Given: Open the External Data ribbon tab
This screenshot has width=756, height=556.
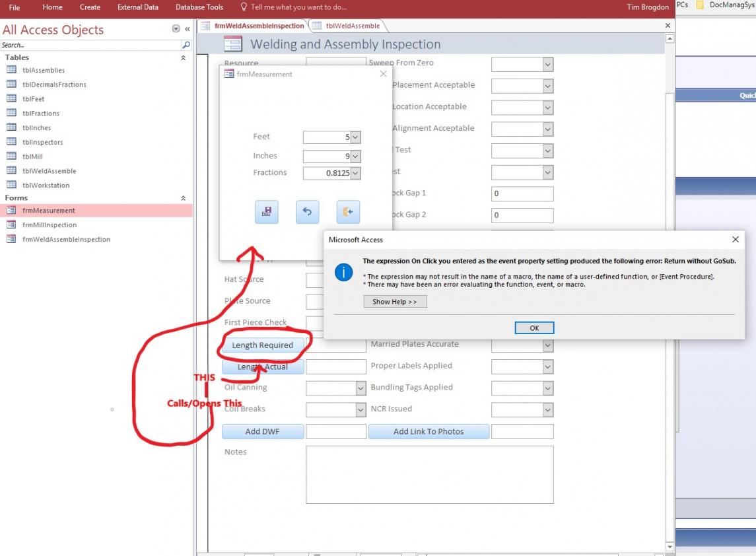Looking at the screenshot, I should (x=138, y=7).
